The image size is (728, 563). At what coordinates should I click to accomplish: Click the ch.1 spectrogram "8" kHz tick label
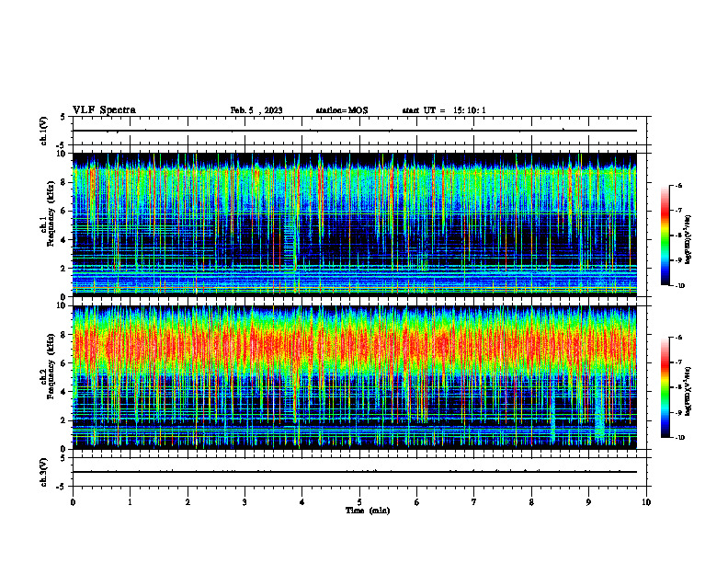point(64,182)
